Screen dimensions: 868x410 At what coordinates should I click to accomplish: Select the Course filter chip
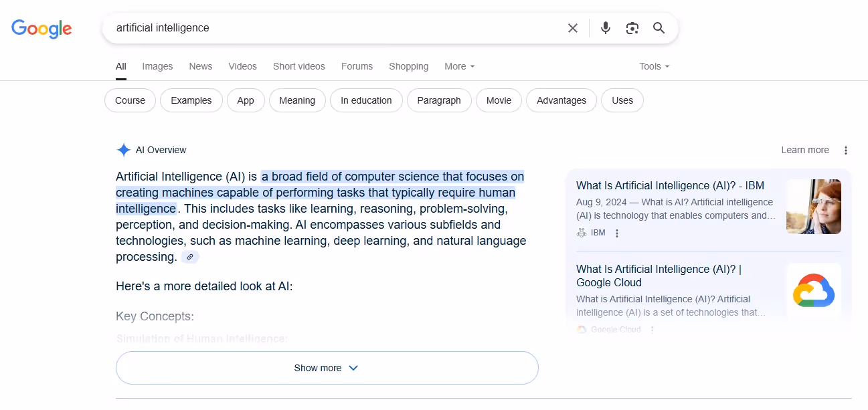coord(130,100)
